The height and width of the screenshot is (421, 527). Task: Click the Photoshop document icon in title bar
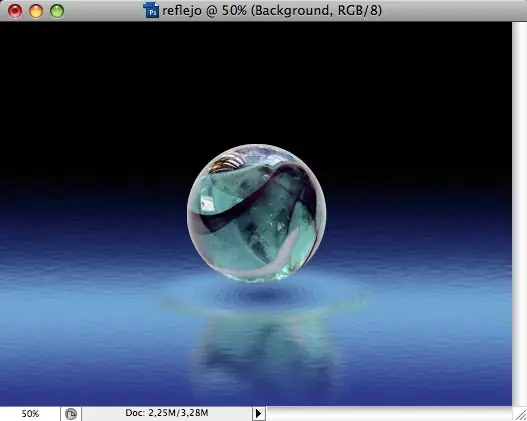coord(151,10)
